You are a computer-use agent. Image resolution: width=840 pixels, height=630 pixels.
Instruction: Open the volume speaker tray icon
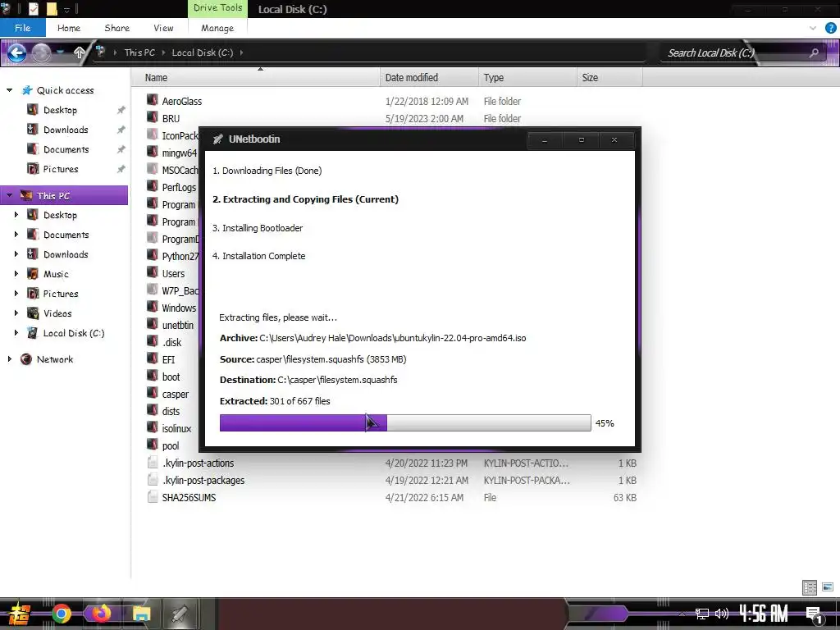pyautogui.click(x=722, y=614)
